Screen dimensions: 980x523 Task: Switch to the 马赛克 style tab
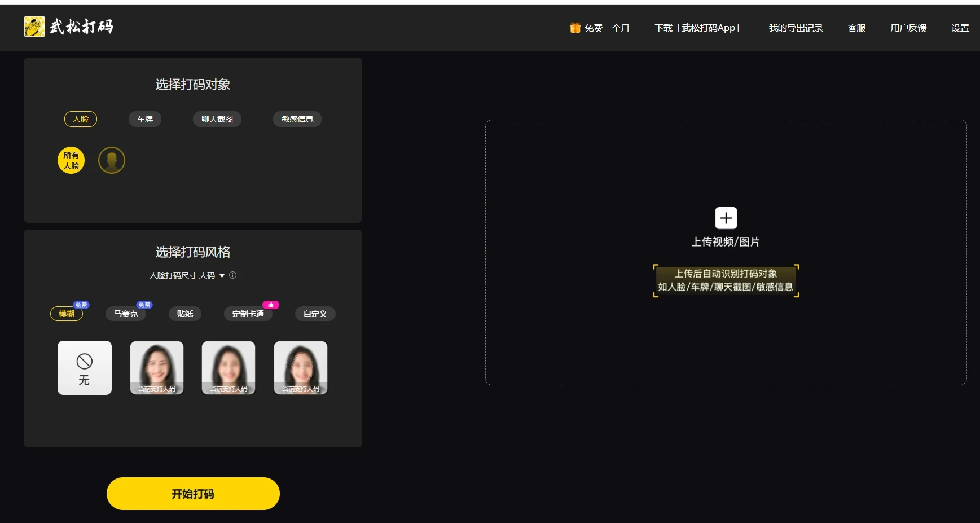[x=126, y=314]
